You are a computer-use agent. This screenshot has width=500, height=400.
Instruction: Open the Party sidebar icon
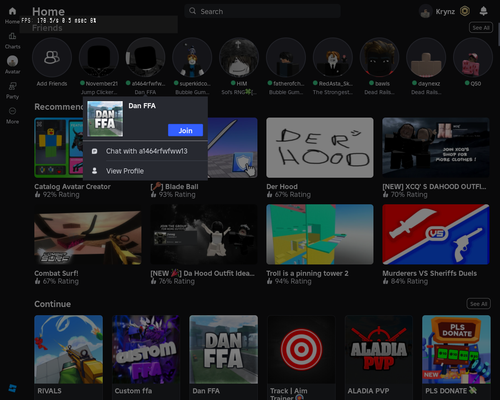12,86
